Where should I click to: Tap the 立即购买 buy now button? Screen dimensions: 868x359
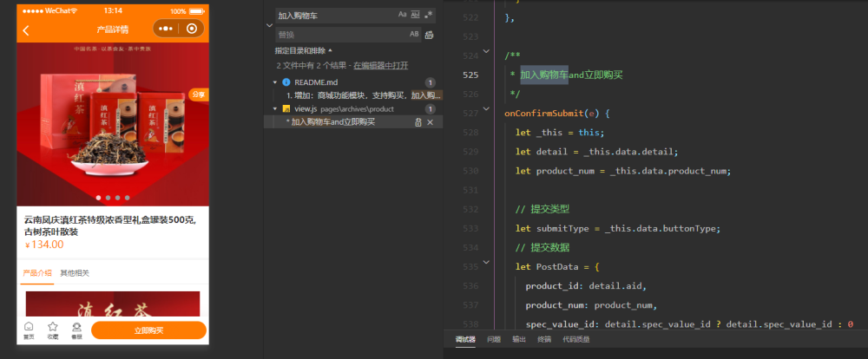pyautogui.click(x=149, y=330)
